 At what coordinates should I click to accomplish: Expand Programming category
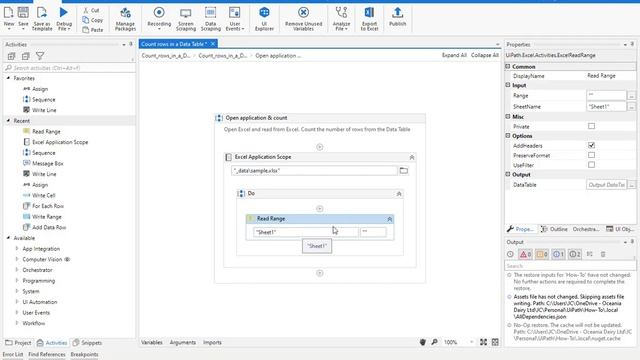click(17, 281)
